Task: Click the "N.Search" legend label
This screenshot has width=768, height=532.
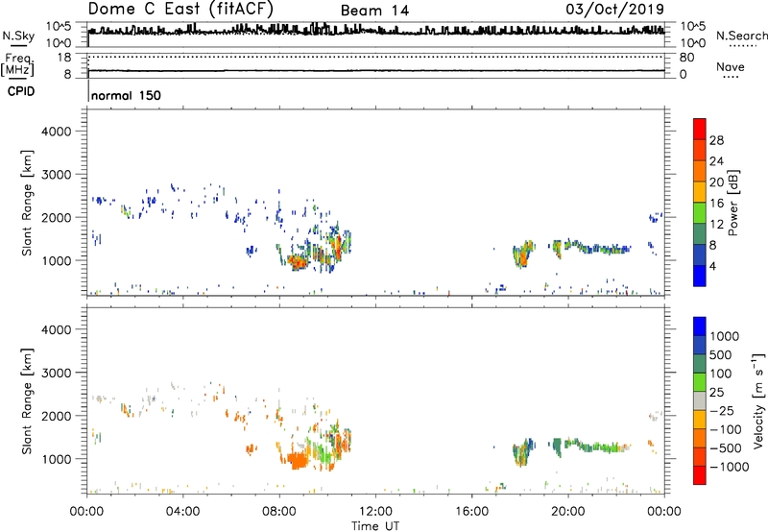Action: pos(741,36)
